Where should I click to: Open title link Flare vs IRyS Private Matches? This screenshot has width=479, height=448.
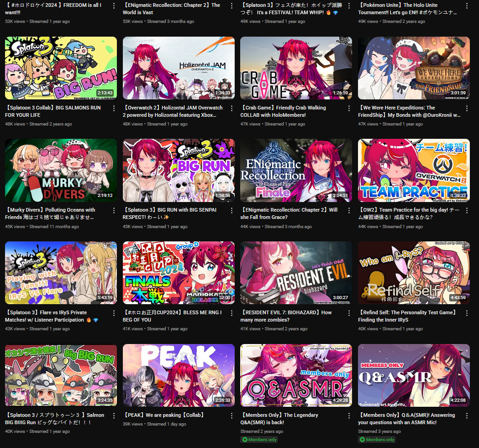(x=51, y=316)
